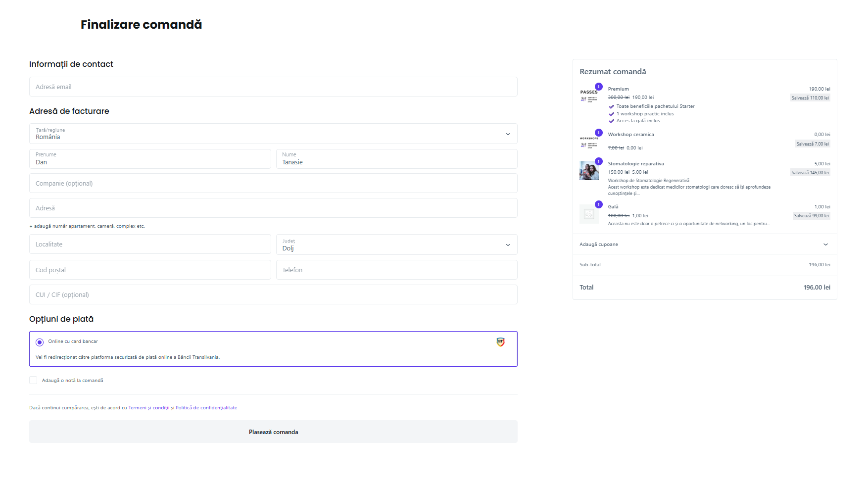The image size is (868, 487).
Task: Click the Stomatologie reparativa product name
Action: (x=636, y=164)
